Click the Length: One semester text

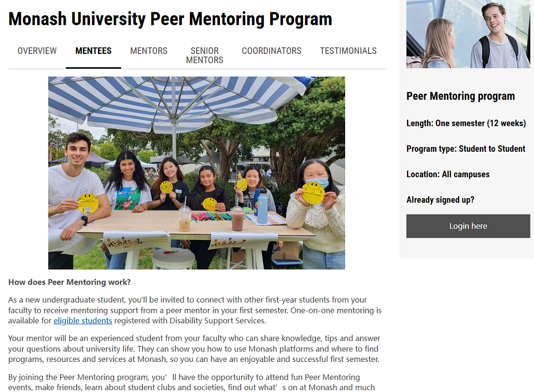(466, 123)
